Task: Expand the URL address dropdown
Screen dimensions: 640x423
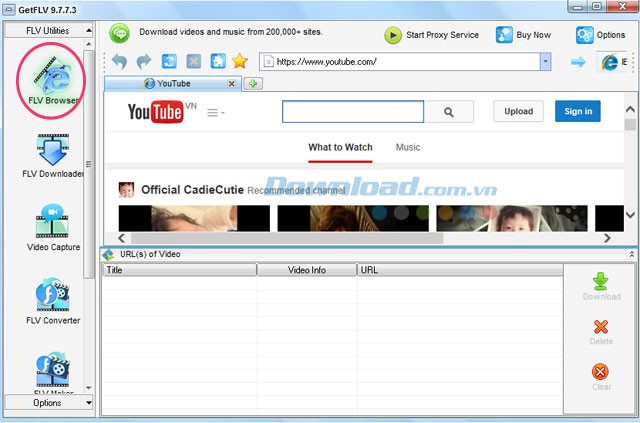Action: (545, 62)
